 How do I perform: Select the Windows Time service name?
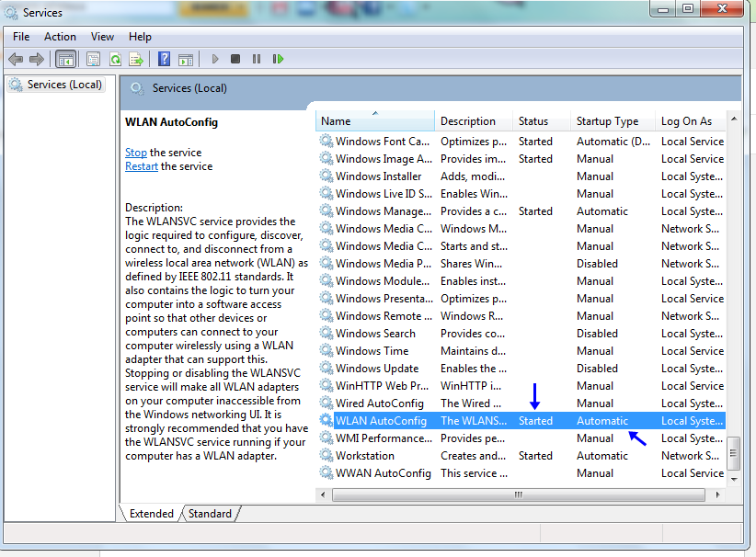coord(372,350)
